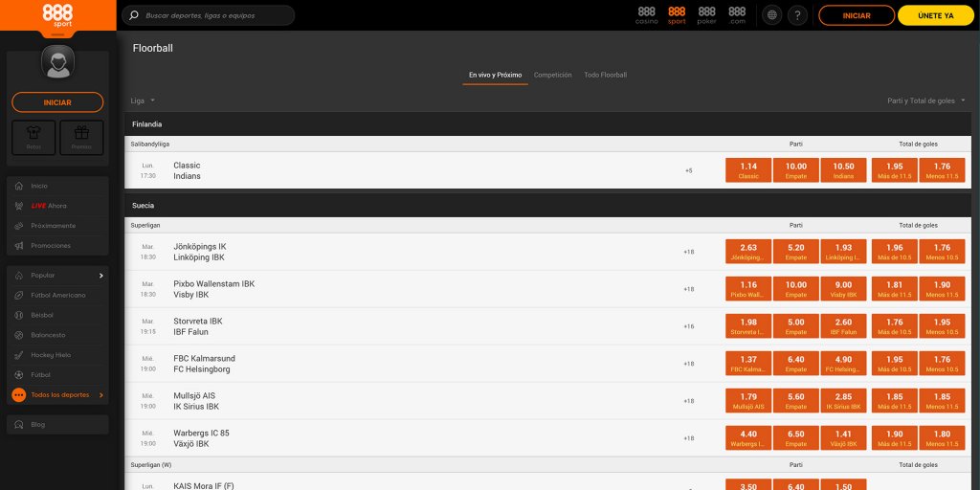Screen dimensions: 980x490
Task: Expand Todos los deportes menu
Action: (57, 395)
